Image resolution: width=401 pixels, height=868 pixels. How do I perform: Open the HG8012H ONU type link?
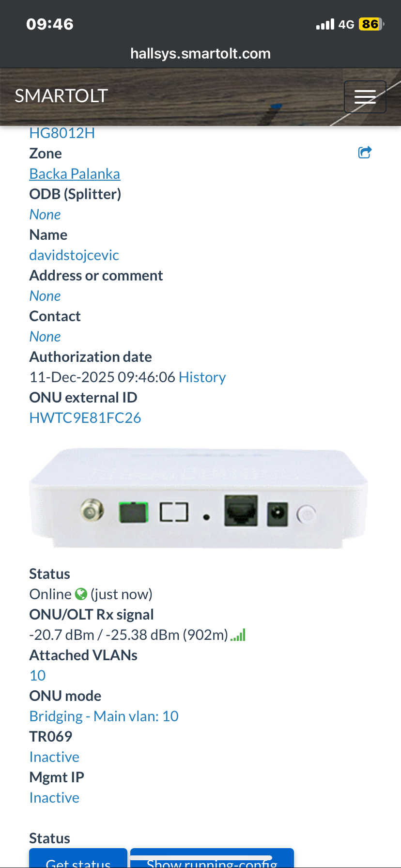coord(62,133)
